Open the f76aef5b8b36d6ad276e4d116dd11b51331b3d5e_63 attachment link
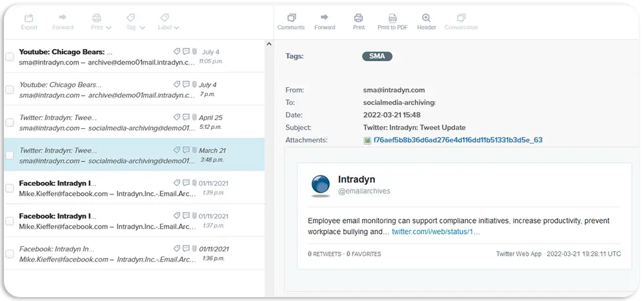 (x=458, y=140)
